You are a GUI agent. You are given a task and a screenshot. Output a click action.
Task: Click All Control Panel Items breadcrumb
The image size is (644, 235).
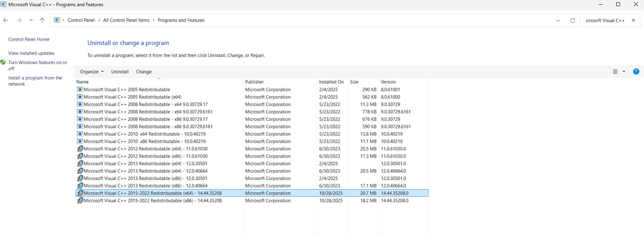126,20
